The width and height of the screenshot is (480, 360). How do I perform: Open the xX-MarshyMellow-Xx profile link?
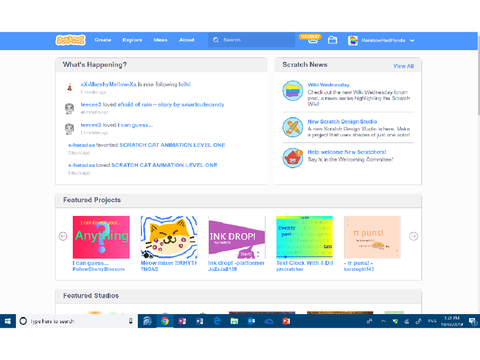coord(108,84)
